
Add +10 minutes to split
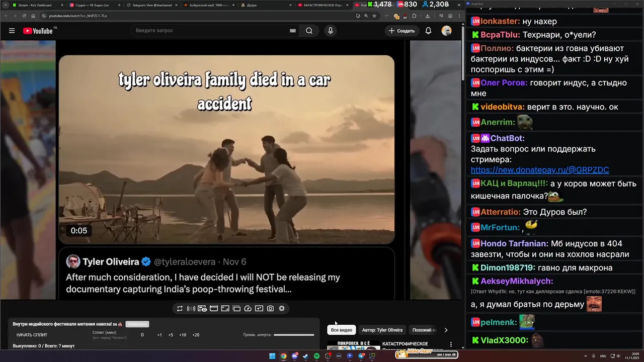pos(183,335)
